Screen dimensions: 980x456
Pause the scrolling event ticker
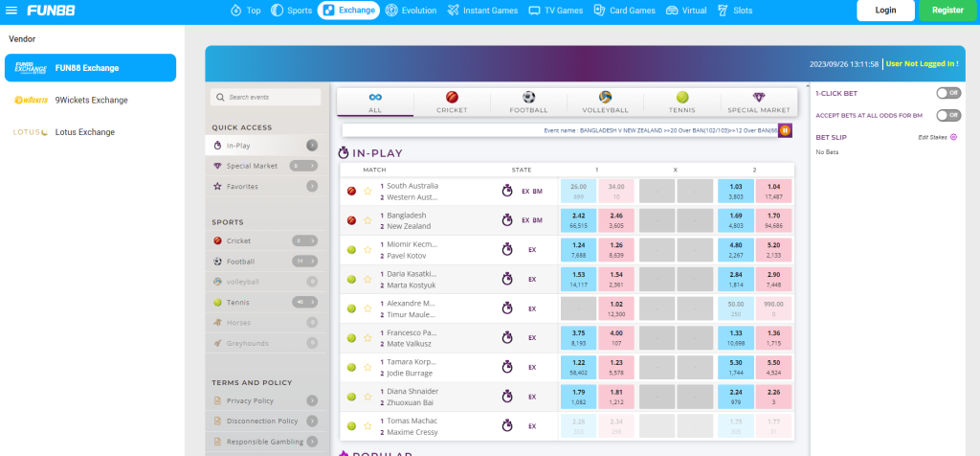785,130
